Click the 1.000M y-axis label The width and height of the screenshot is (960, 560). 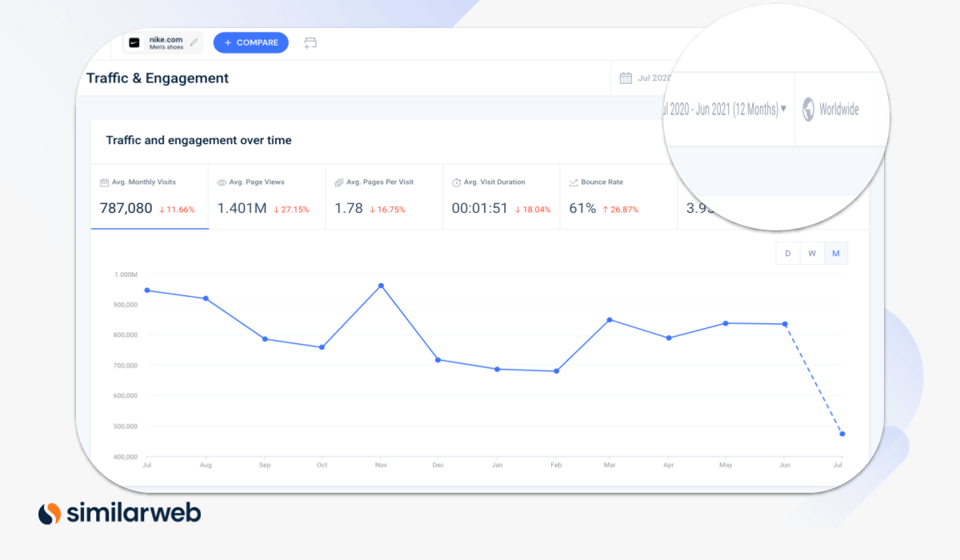point(126,274)
